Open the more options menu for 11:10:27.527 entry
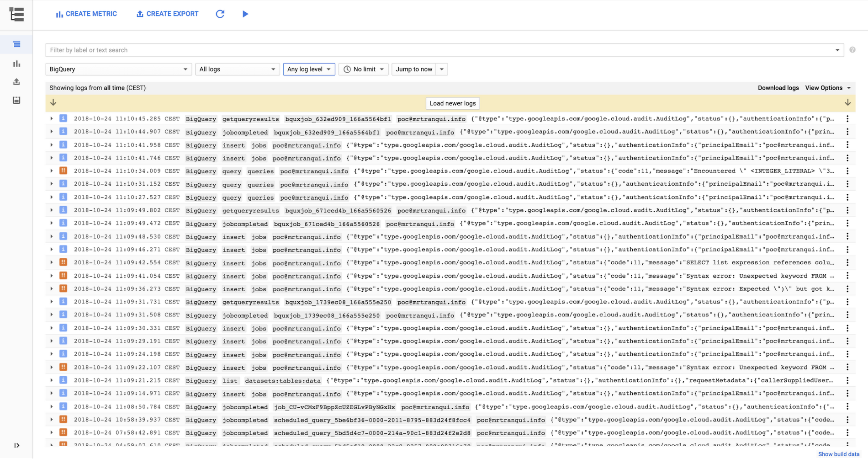 847,197
